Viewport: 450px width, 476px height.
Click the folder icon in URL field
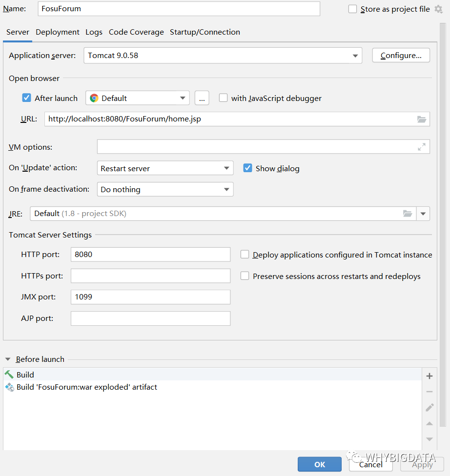(x=422, y=119)
